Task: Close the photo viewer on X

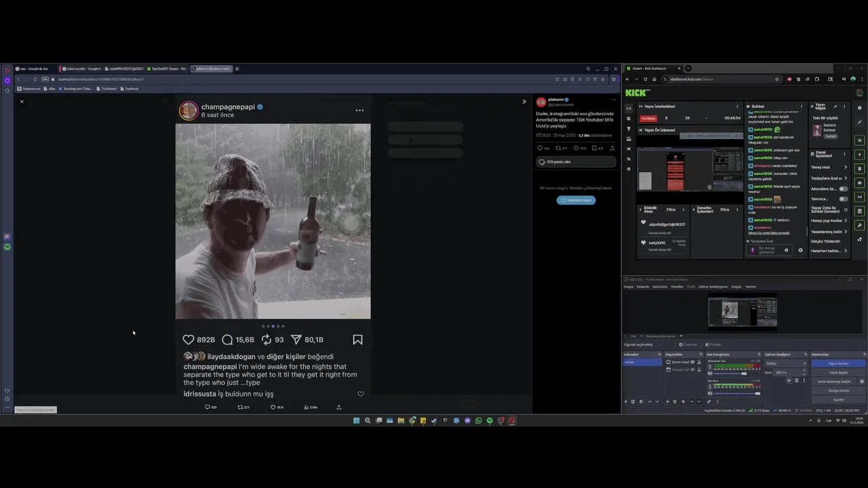Action: coord(22,102)
